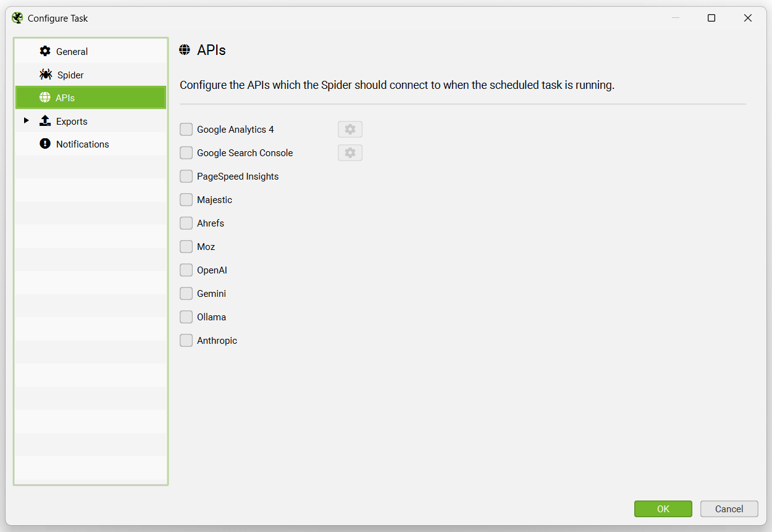Enable the OpenAI API checkbox
This screenshot has height=532, width=772.
coord(186,270)
